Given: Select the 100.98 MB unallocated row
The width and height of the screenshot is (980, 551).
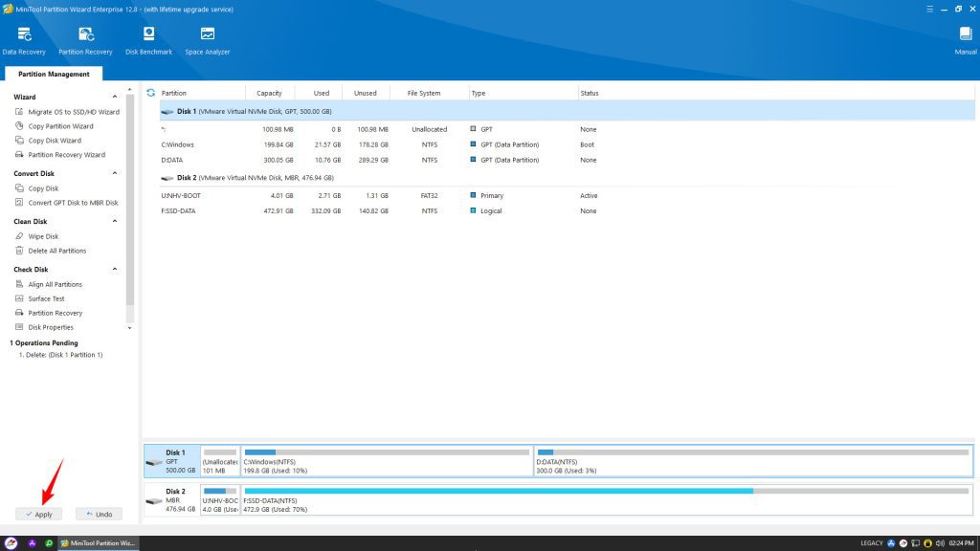Looking at the screenshot, I should pyautogui.click(x=567, y=129).
